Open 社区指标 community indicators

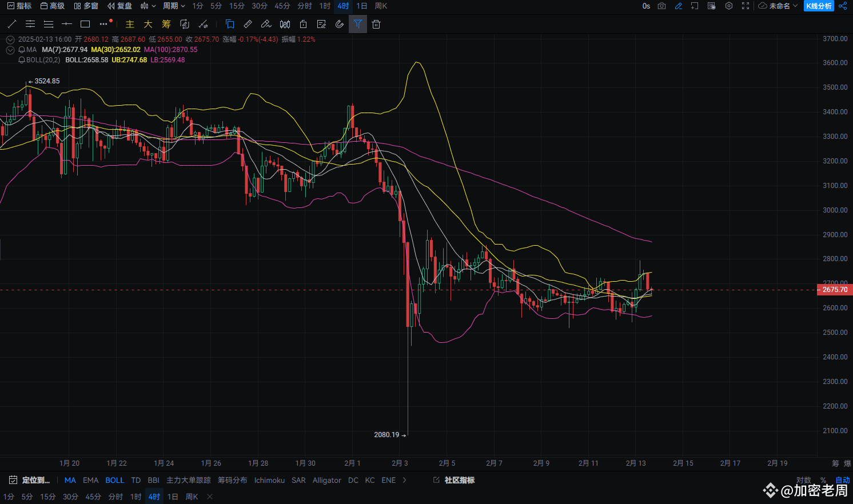click(455, 480)
